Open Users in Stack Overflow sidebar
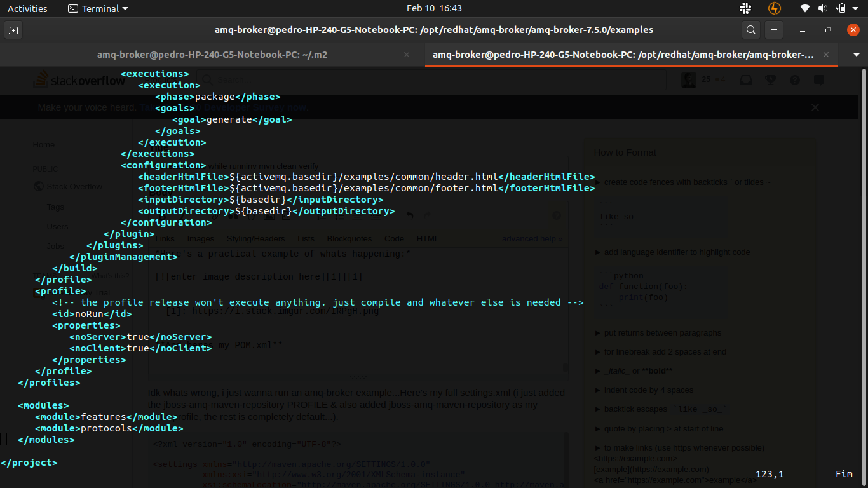This screenshot has width=868, height=488. [x=58, y=227]
